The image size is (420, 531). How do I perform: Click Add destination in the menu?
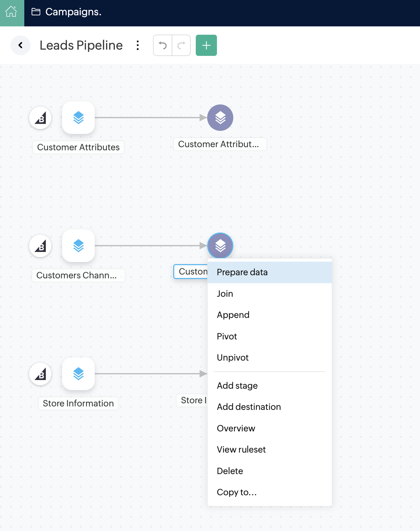[x=249, y=407]
